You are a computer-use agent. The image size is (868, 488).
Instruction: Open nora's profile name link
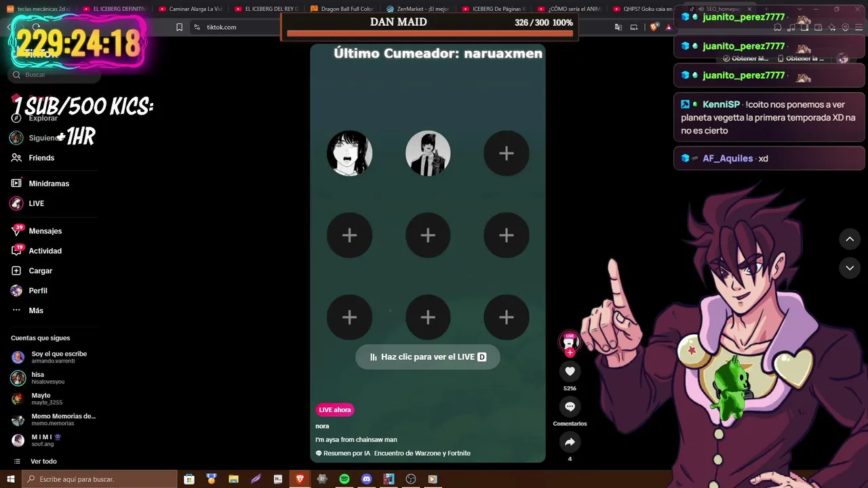[322, 426]
